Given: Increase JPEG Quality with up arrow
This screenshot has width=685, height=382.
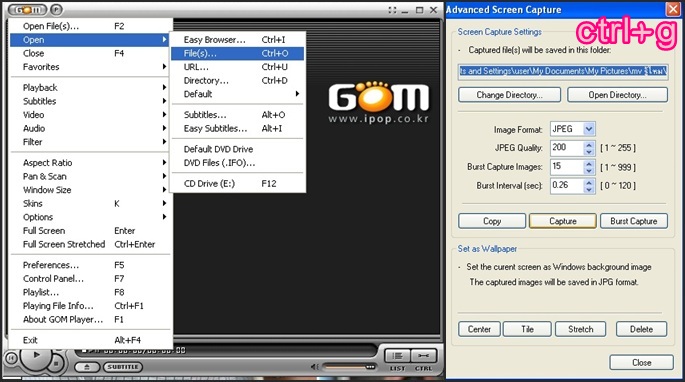Looking at the screenshot, I should 589,145.
